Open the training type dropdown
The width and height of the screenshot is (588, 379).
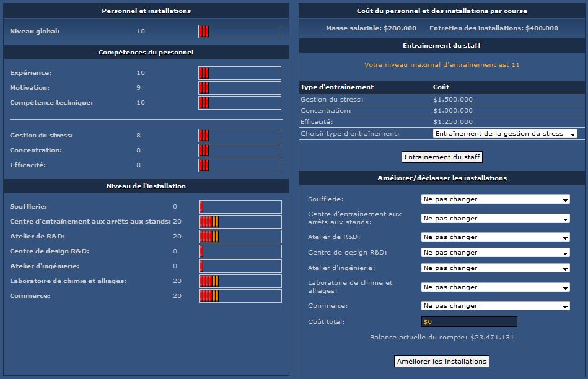coord(505,134)
